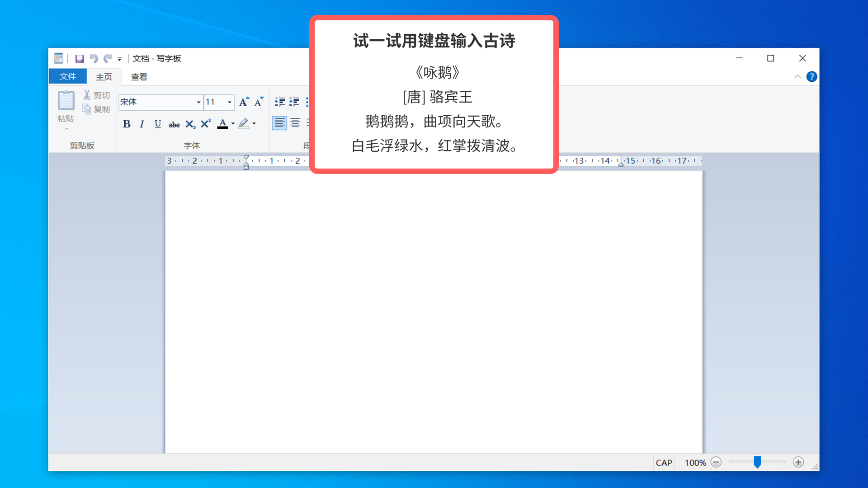
Task: Toggle italic formatting
Action: (x=142, y=124)
